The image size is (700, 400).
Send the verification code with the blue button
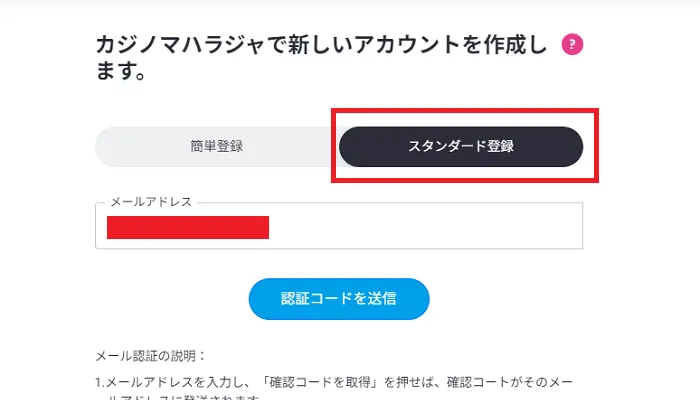(339, 298)
